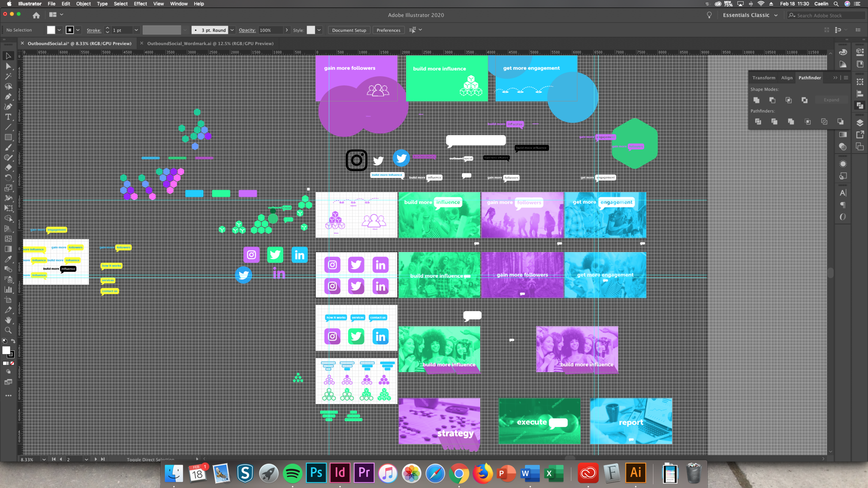868x488 pixels.
Task: Select the Type tool
Action: [8, 117]
